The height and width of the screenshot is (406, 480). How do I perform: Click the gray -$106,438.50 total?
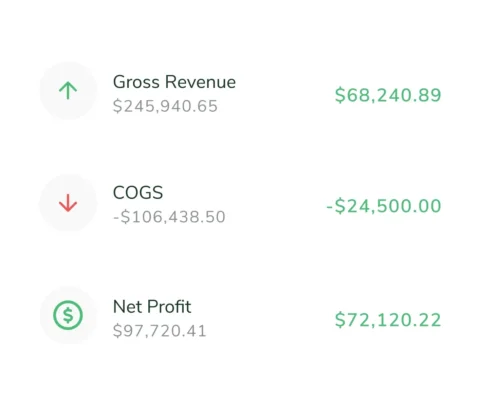169,217
